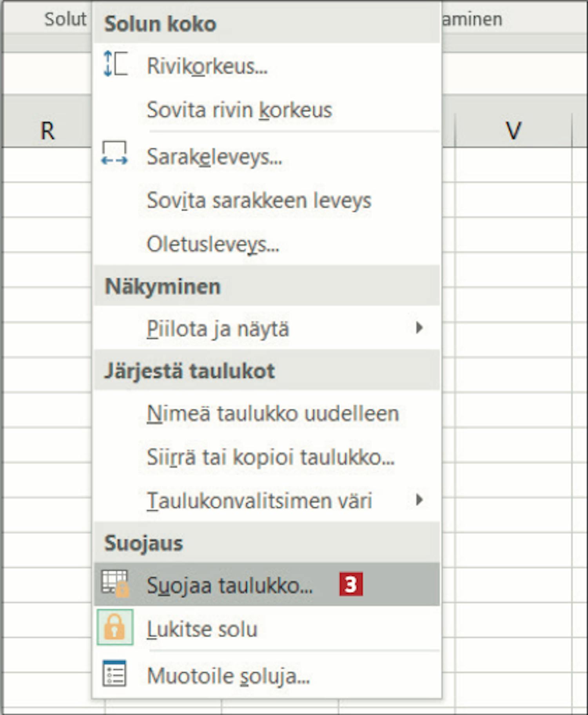The height and width of the screenshot is (715, 588).
Task: Click the column width icon beside Sarakeleveys
Action: click(x=114, y=153)
